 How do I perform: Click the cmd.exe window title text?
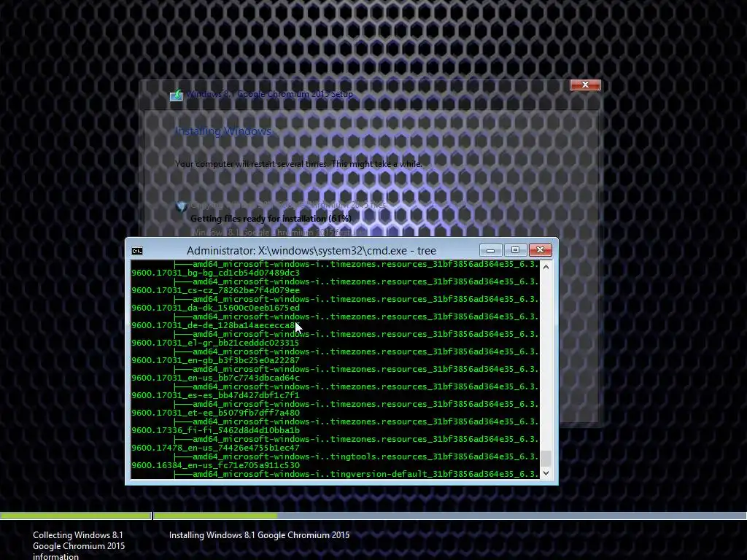coord(311,251)
